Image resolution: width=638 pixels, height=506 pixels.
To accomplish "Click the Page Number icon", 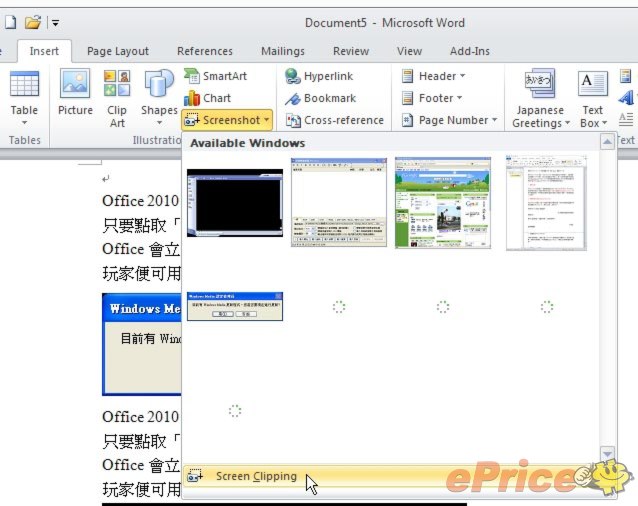I will pyautogui.click(x=407, y=120).
